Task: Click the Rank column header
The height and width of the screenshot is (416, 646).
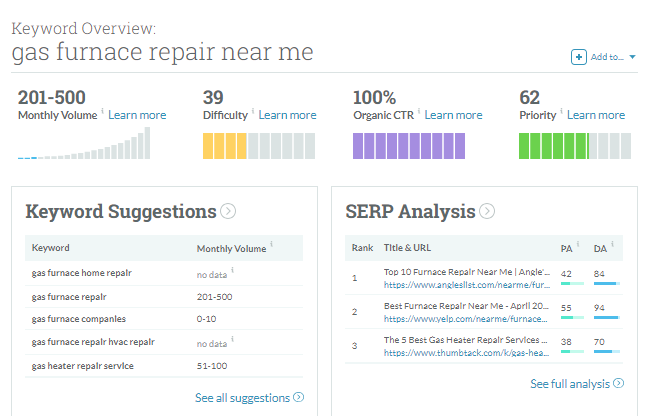Action: click(x=363, y=248)
